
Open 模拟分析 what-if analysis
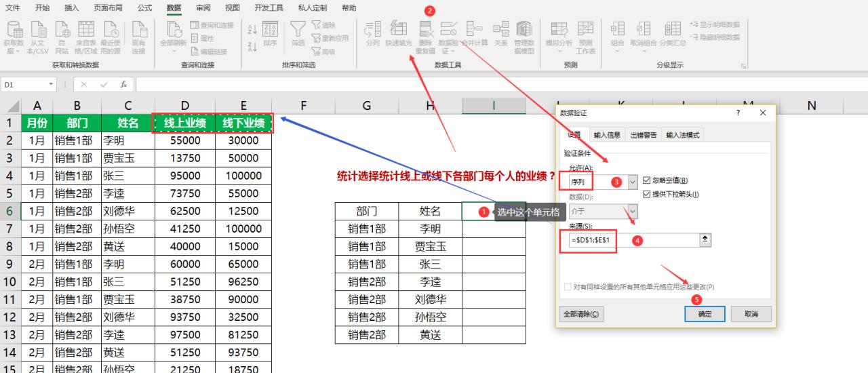click(559, 37)
